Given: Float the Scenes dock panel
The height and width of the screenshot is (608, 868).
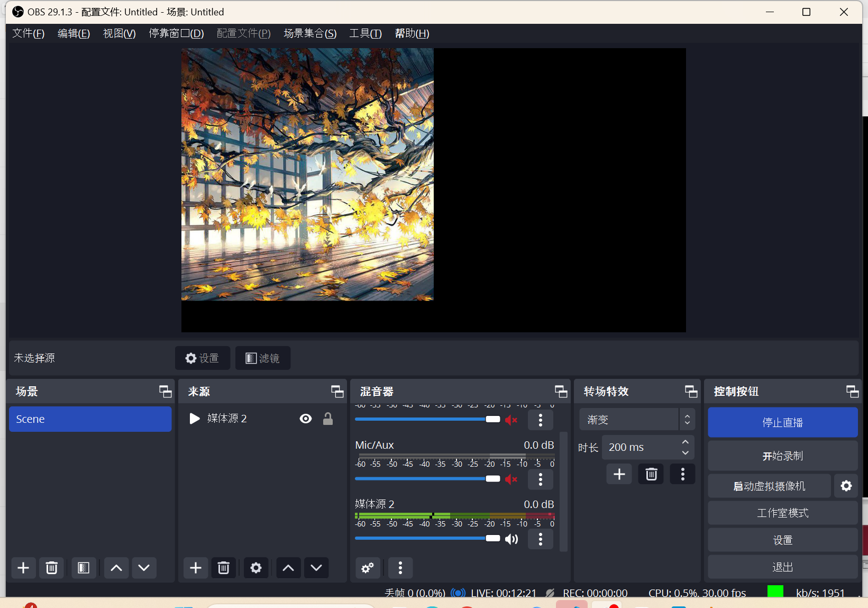Looking at the screenshot, I should tap(165, 391).
